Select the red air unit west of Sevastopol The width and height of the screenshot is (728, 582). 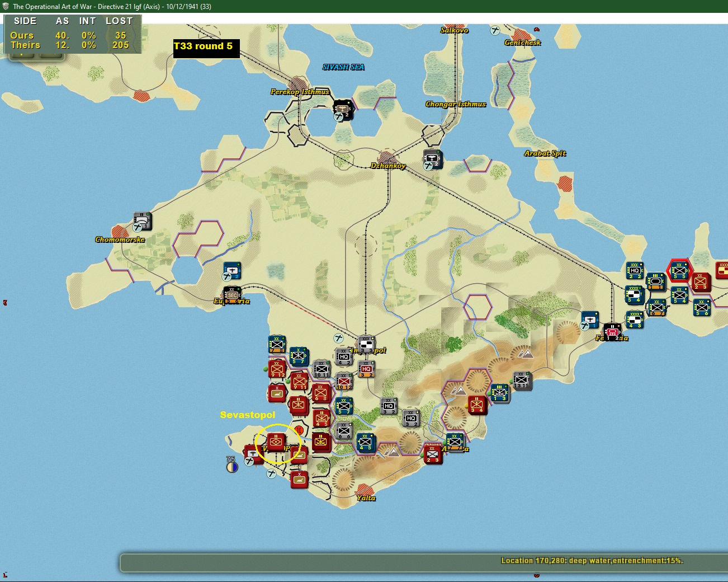pos(253,454)
